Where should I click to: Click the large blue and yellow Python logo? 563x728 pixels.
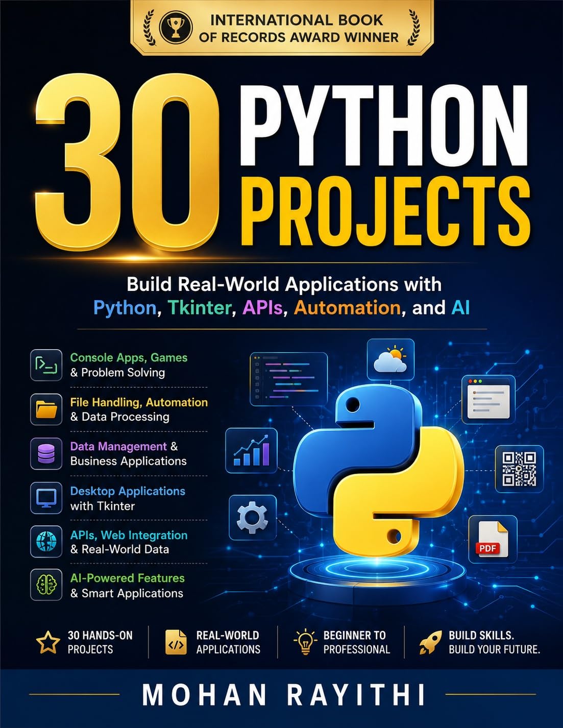pos(379,470)
